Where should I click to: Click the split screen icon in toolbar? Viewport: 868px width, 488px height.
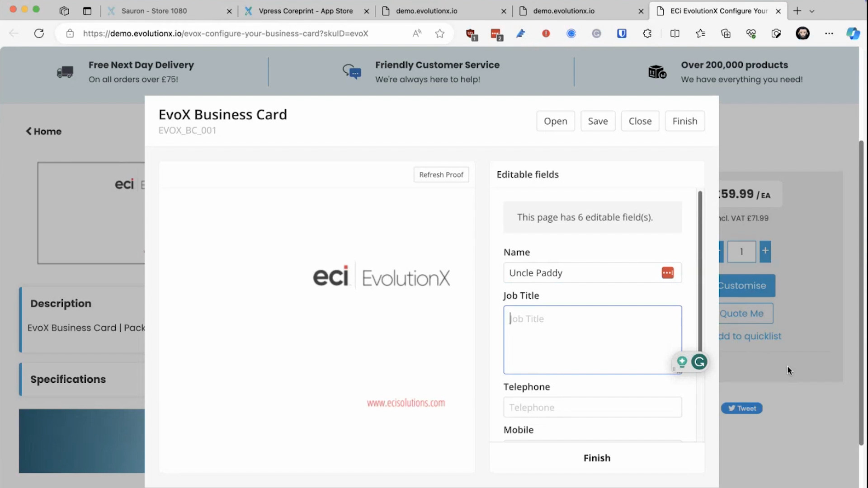675,33
